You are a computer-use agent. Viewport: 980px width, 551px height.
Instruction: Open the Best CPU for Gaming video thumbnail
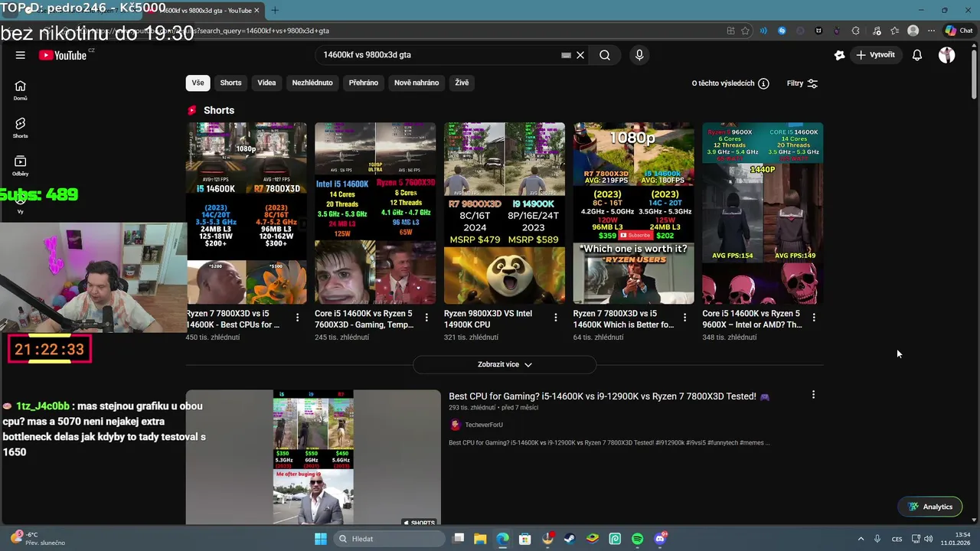313,458
